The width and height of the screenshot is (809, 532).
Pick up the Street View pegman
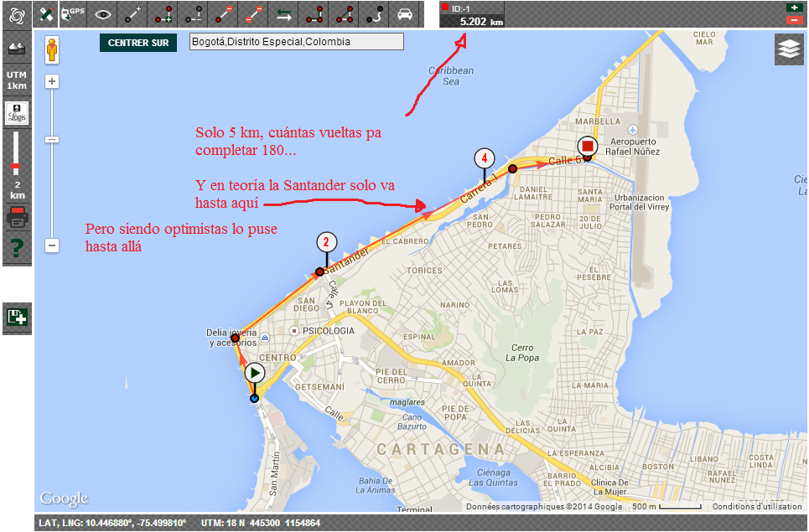52,50
